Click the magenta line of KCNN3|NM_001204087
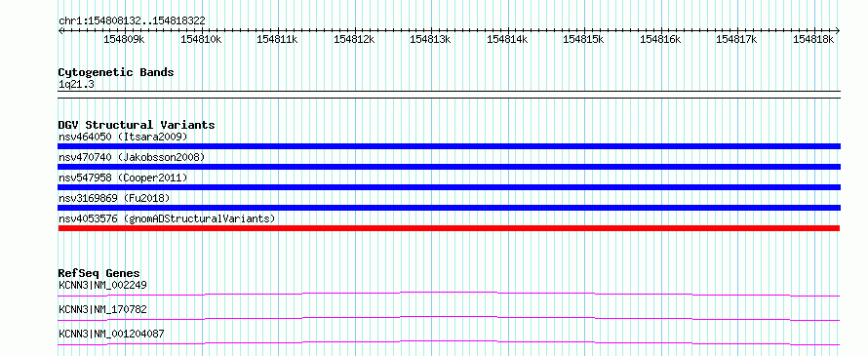868x356 pixels. 449,341
